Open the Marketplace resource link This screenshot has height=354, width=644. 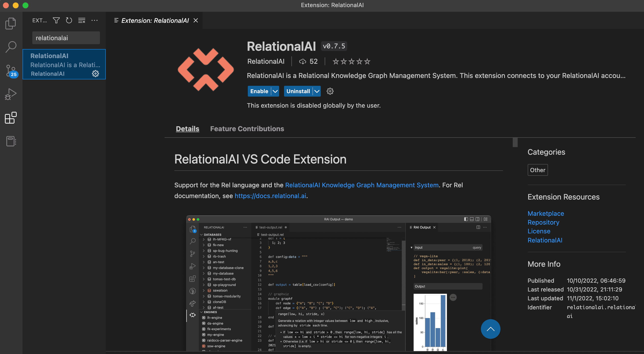546,213
